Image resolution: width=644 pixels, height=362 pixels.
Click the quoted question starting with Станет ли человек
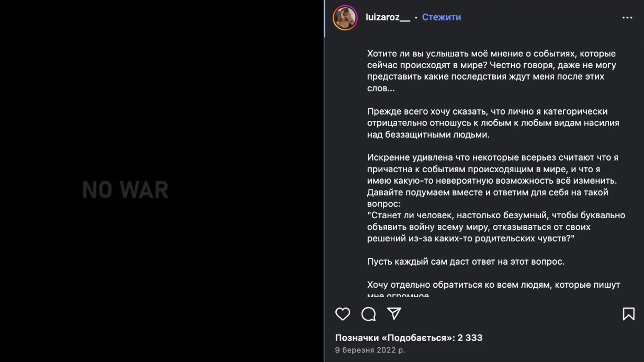pos(495,227)
